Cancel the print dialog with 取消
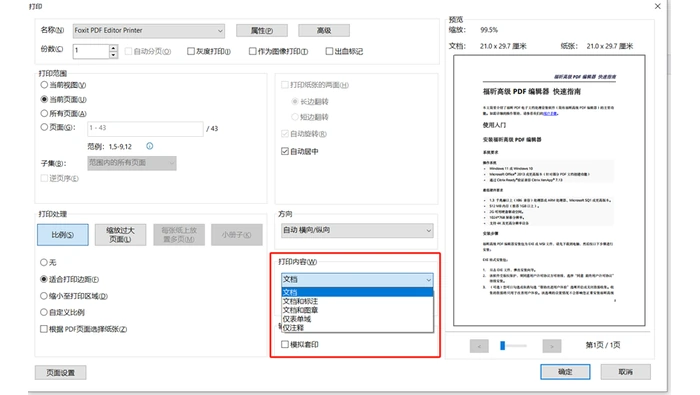700x395 pixels. coord(625,372)
